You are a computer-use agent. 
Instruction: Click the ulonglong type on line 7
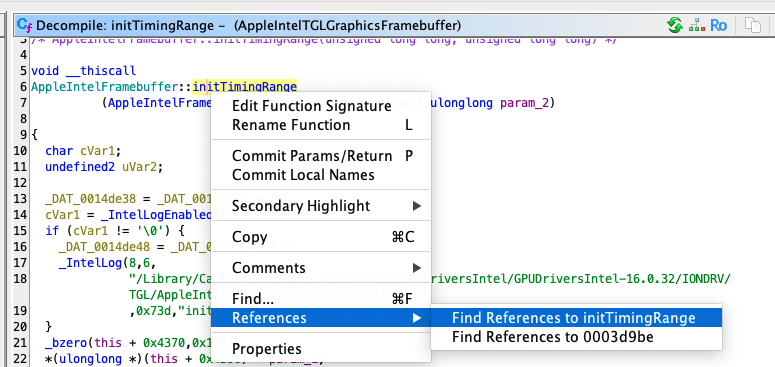coord(463,103)
